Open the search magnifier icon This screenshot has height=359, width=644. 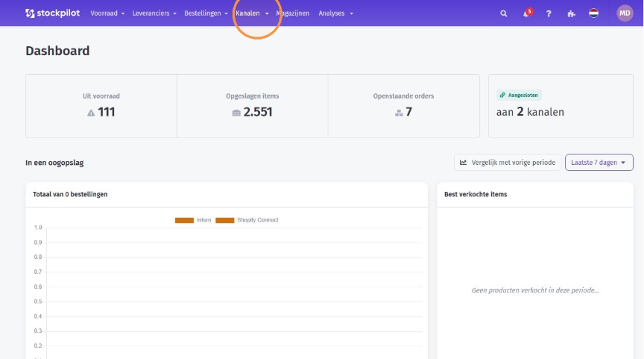[504, 13]
